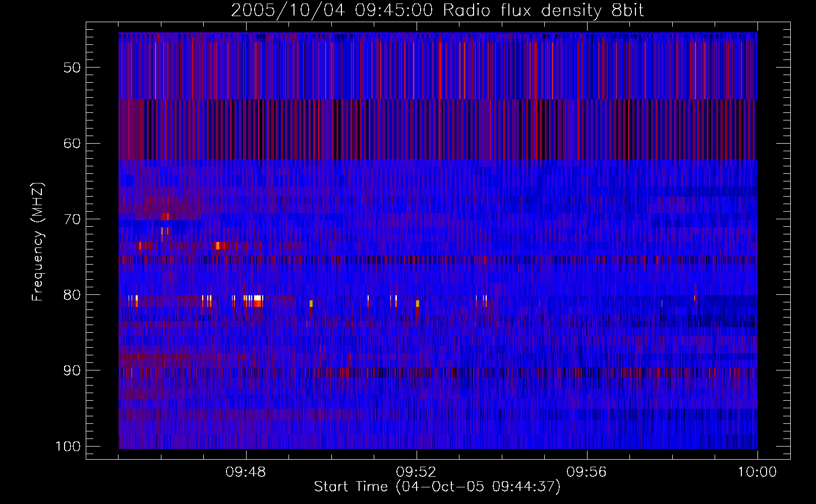Select the 50 frequency tick label
The height and width of the screenshot is (504, 816).
point(72,68)
